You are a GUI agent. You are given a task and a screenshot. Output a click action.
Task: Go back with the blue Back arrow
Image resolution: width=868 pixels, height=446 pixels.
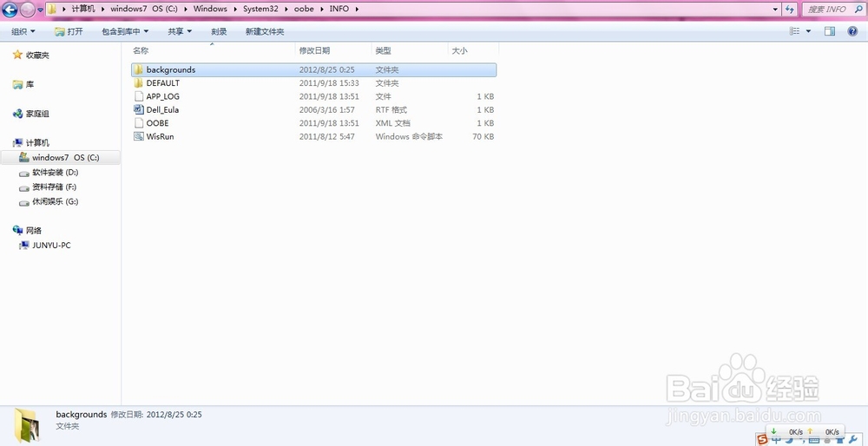click(x=10, y=10)
